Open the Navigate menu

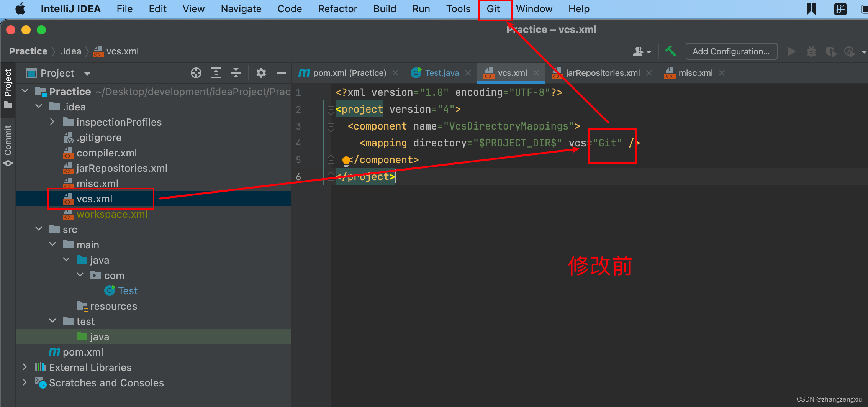point(241,9)
